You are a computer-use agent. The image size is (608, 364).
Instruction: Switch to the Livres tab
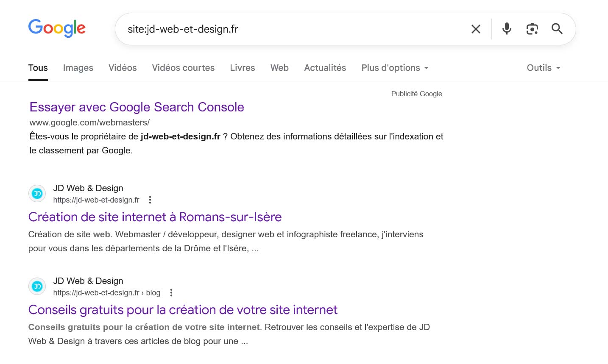coord(243,68)
